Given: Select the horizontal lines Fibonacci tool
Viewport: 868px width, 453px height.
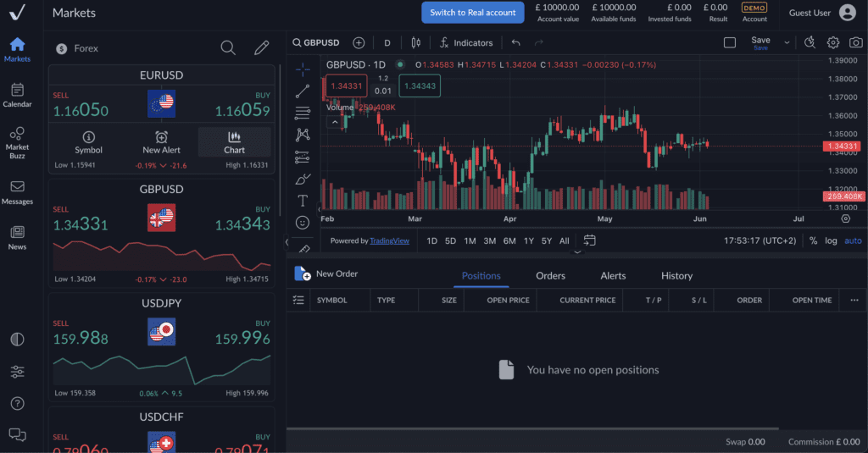Looking at the screenshot, I should pyautogui.click(x=303, y=113).
